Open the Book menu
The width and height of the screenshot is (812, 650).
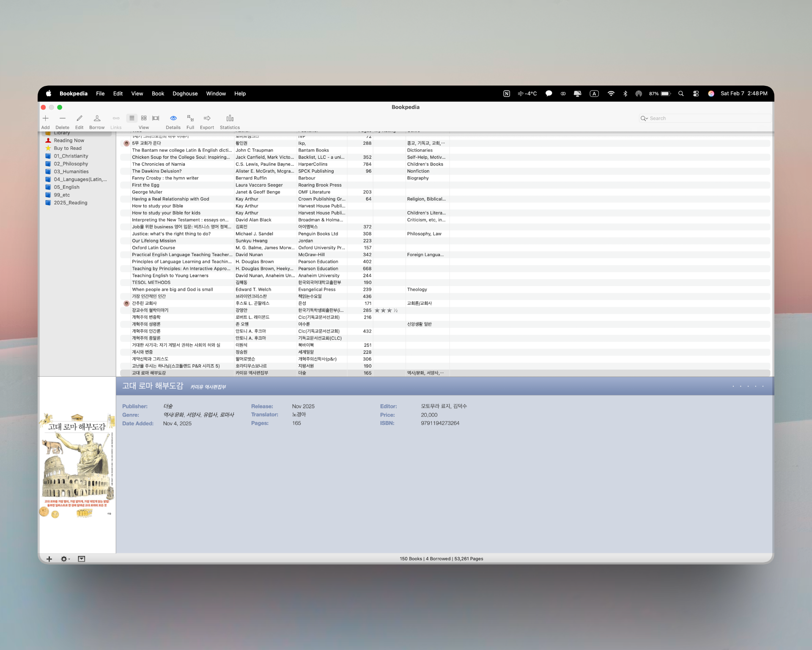pyautogui.click(x=158, y=94)
